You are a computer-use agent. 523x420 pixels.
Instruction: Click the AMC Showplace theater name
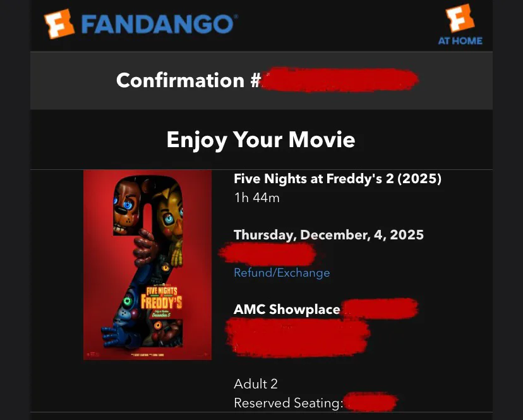click(287, 309)
